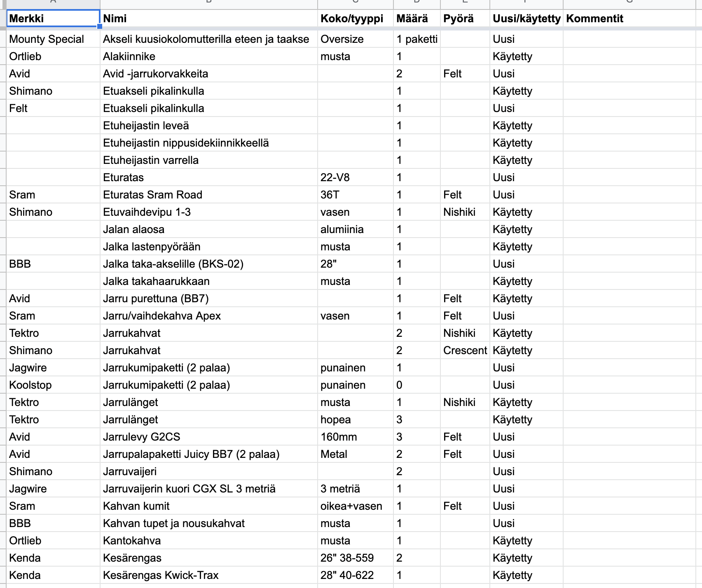Click the 26" 38-559 size cell
This screenshot has width=702, height=588.
tap(356, 558)
